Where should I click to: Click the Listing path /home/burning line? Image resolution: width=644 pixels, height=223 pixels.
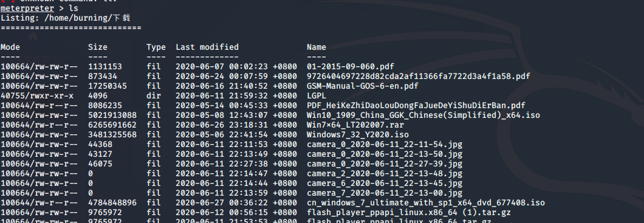[66, 18]
